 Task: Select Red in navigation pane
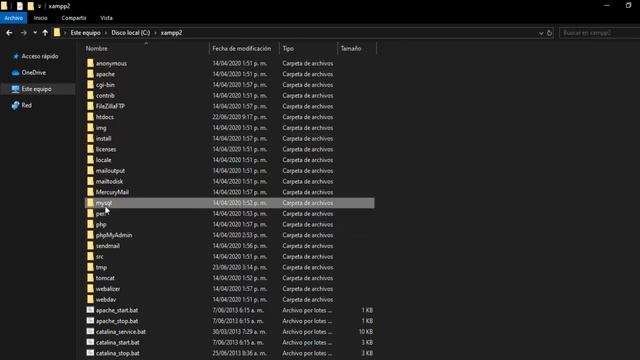pyautogui.click(x=27, y=105)
